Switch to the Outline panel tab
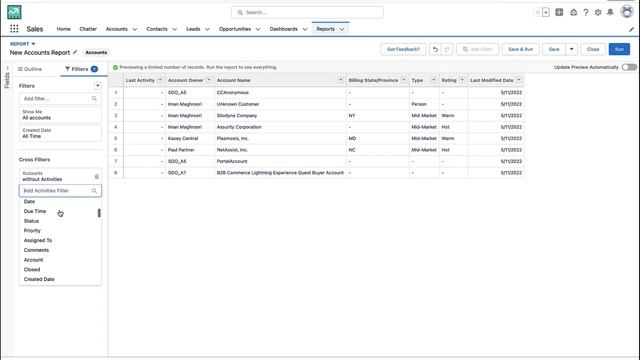Viewport: 640px width, 360px height. point(30,69)
